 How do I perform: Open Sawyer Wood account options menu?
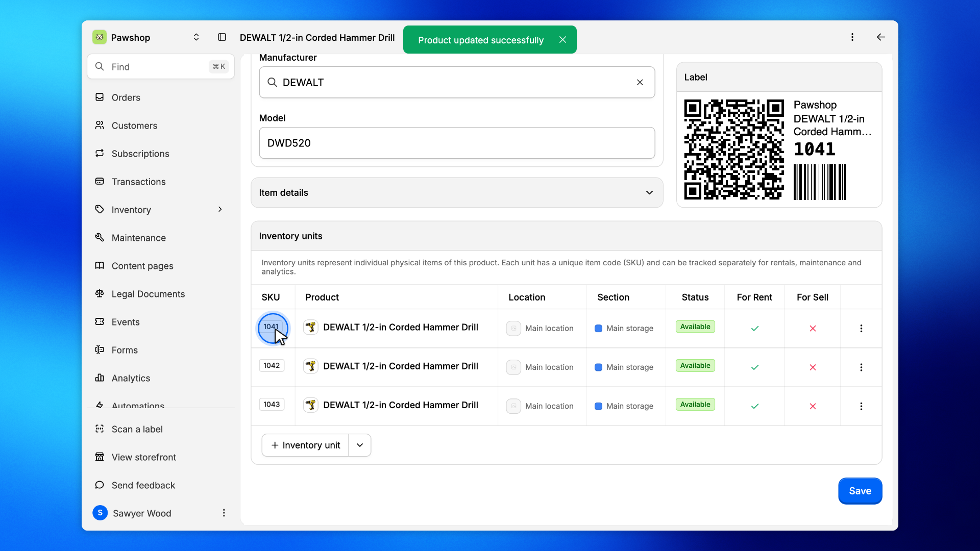(x=224, y=513)
